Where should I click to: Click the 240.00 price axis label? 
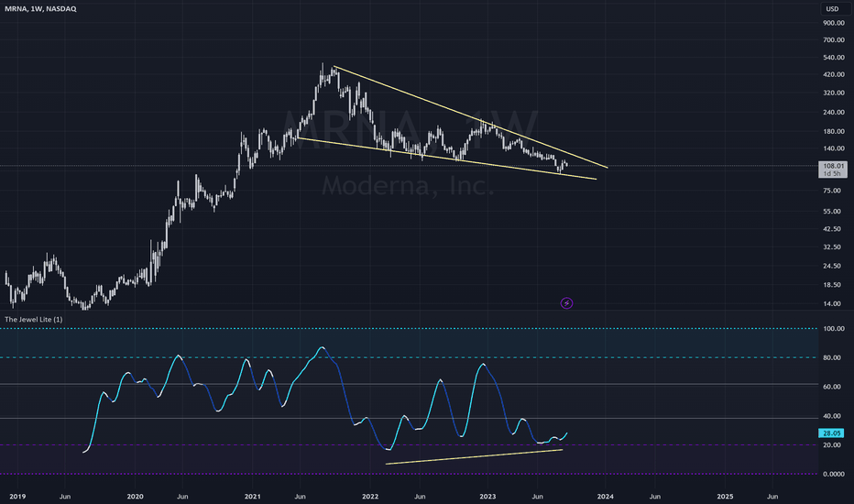[833, 112]
